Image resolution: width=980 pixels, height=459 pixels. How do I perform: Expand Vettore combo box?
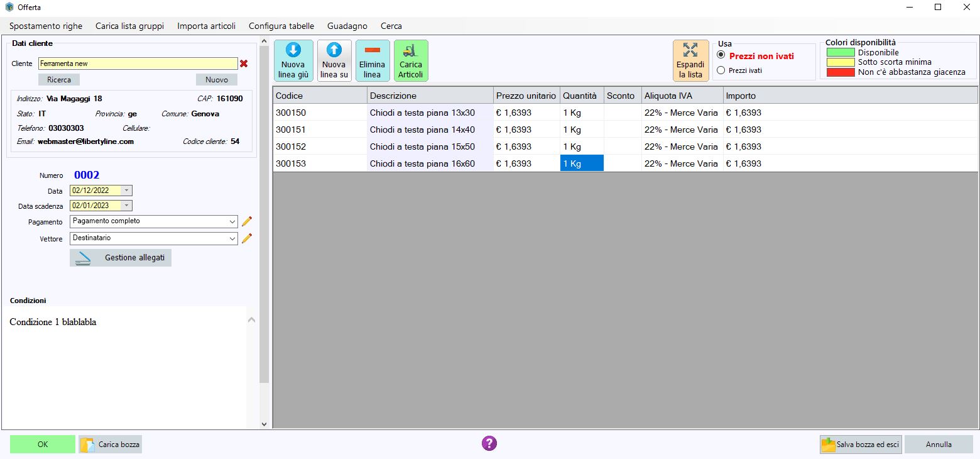tap(232, 238)
